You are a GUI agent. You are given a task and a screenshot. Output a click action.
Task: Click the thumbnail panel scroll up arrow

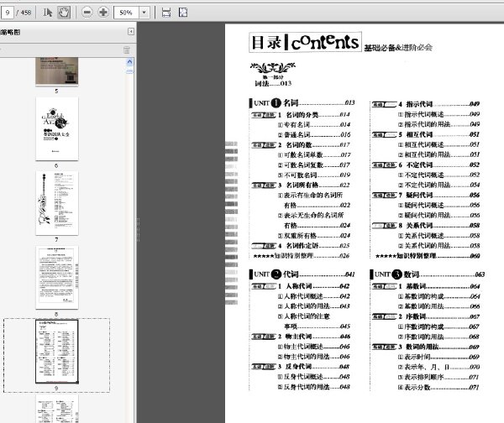(129, 61)
